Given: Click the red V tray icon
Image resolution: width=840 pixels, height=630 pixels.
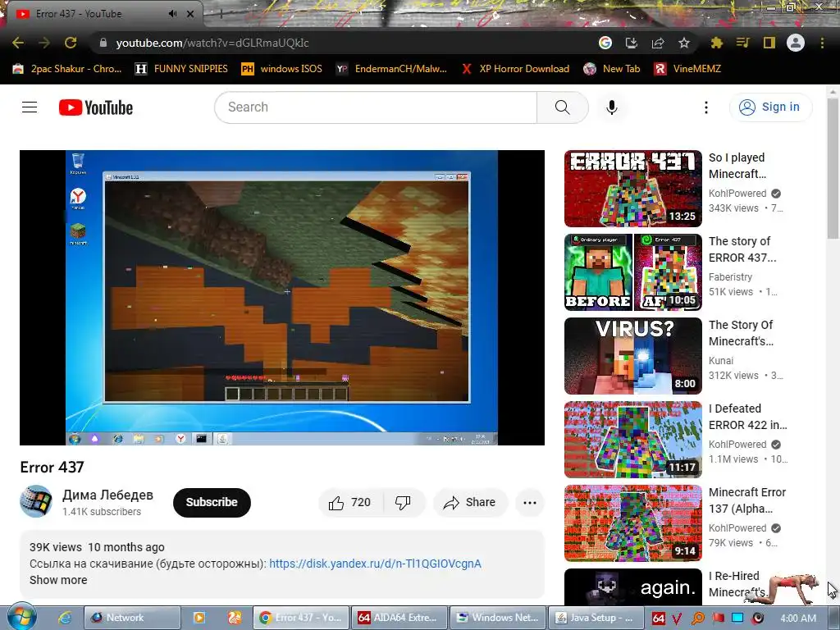Looking at the screenshot, I should tap(677, 619).
